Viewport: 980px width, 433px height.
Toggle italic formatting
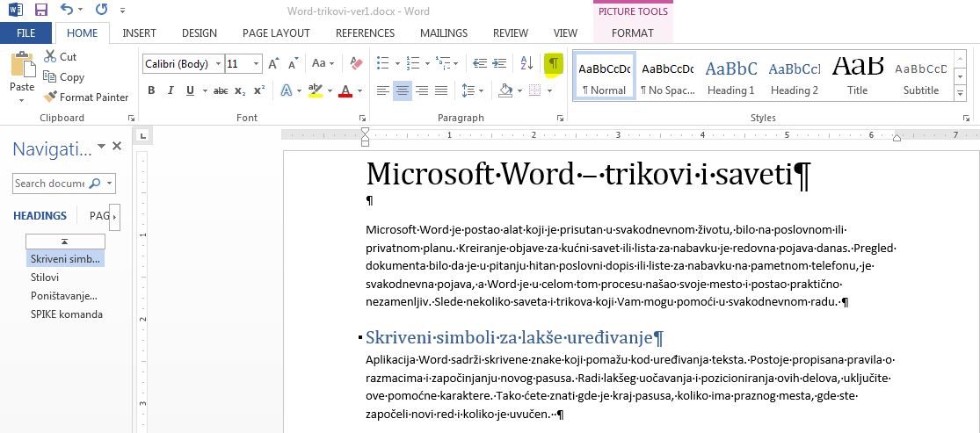[x=170, y=91]
